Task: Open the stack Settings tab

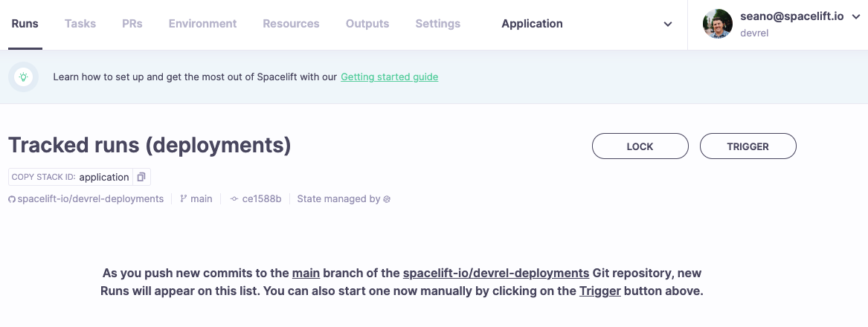Action: coord(437,24)
